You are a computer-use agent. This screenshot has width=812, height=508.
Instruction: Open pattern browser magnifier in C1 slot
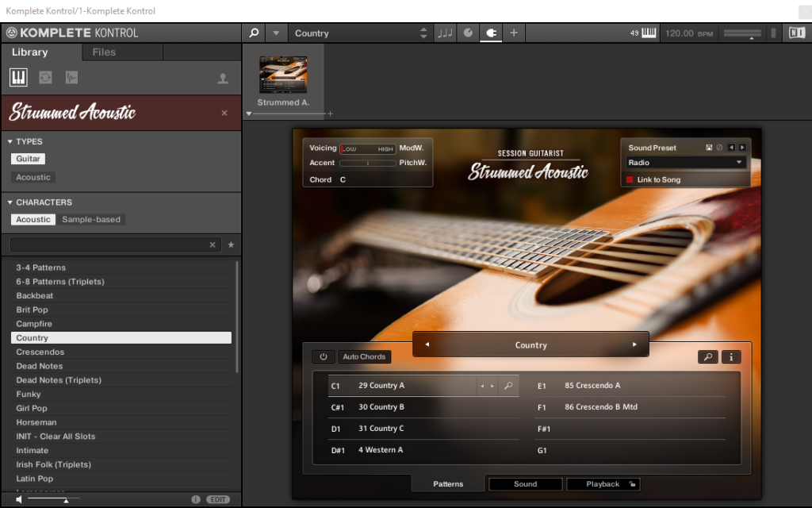tap(508, 386)
